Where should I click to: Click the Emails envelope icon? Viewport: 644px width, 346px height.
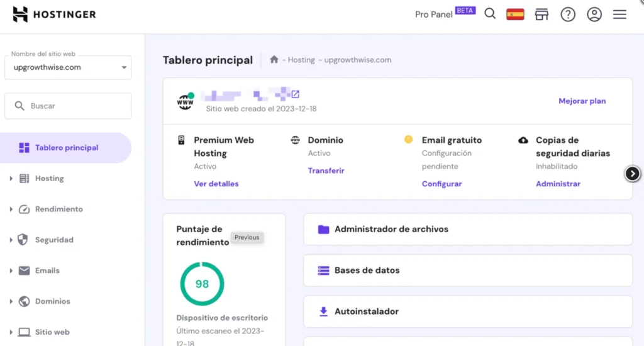click(25, 271)
